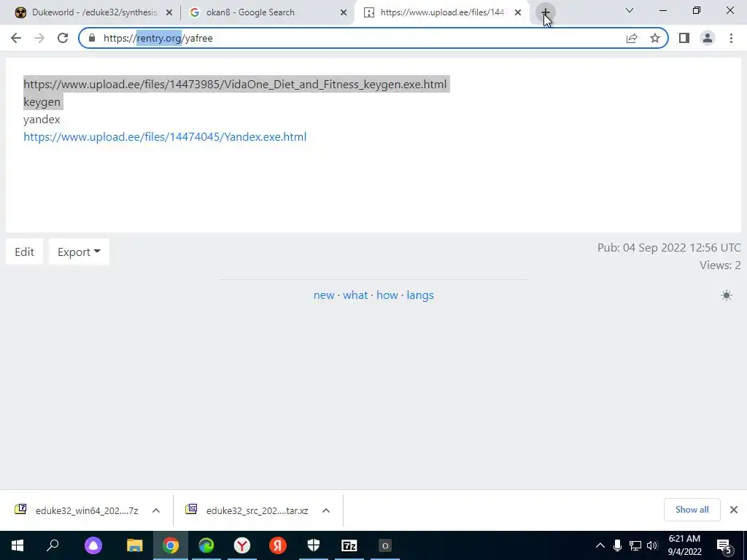Open the volume control tray icon

[x=652, y=545]
